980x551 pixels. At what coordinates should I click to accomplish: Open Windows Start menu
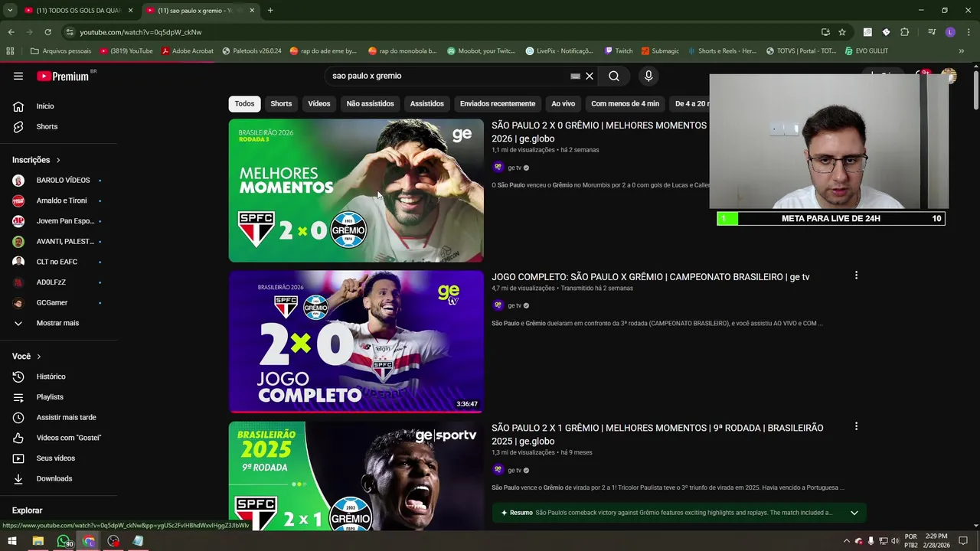[12, 541]
